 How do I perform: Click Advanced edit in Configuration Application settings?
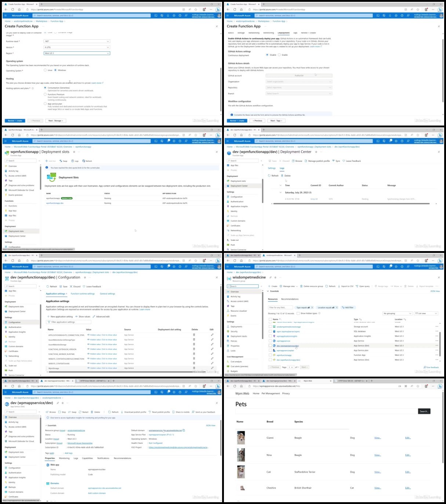coord(101,316)
